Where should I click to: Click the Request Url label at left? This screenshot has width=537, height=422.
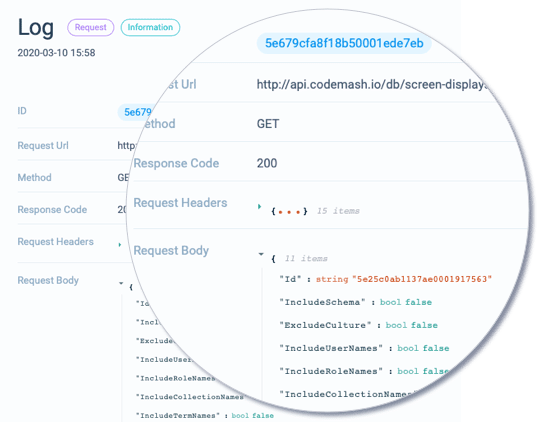click(43, 146)
